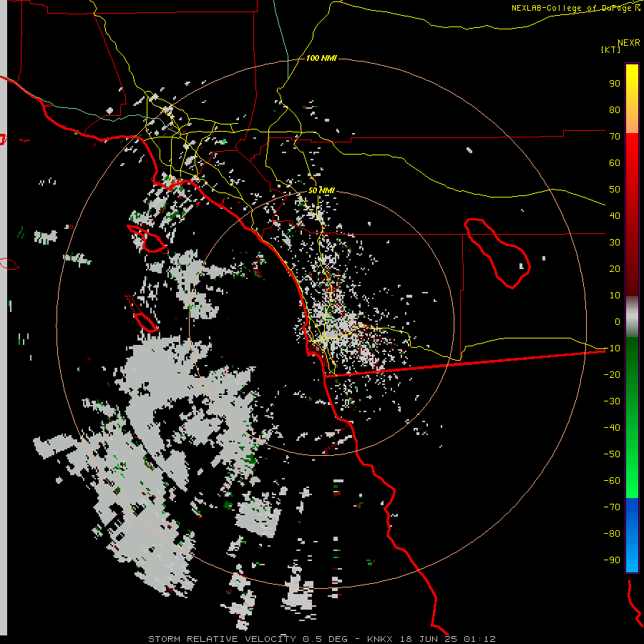This screenshot has width=644, height=644.
Task: Click the 30 knot legend value
Action: (615, 243)
